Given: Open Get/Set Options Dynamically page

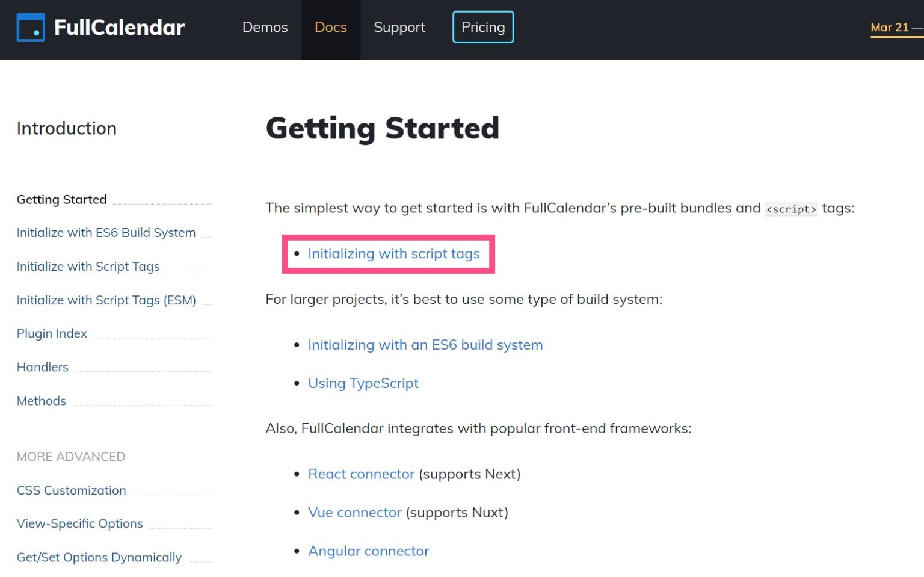Looking at the screenshot, I should (99, 557).
